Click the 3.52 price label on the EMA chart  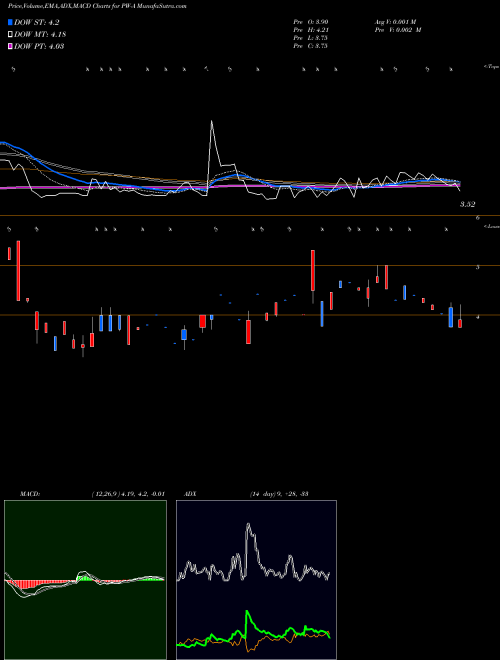tap(468, 204)
